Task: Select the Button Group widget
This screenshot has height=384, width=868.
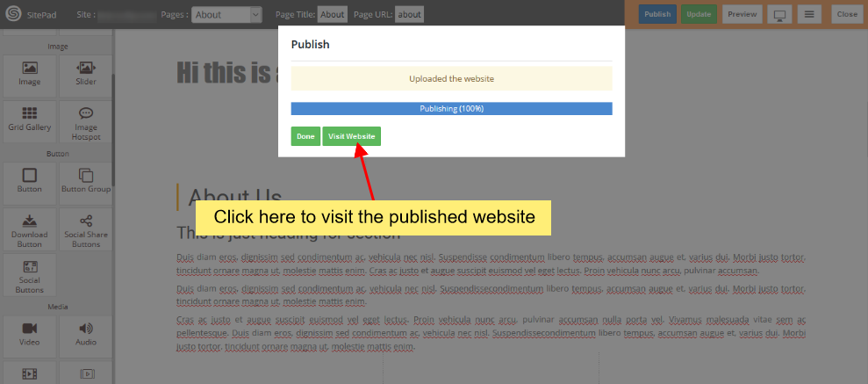Action: 86,180
